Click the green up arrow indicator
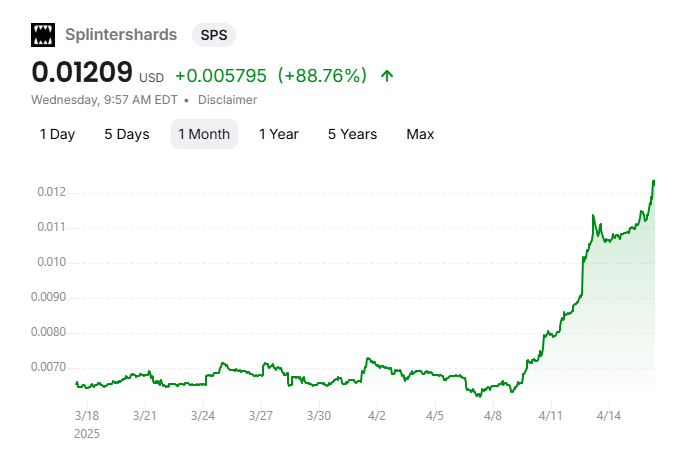The height and width of the screenshot is (455, 694). coord(387,76)
